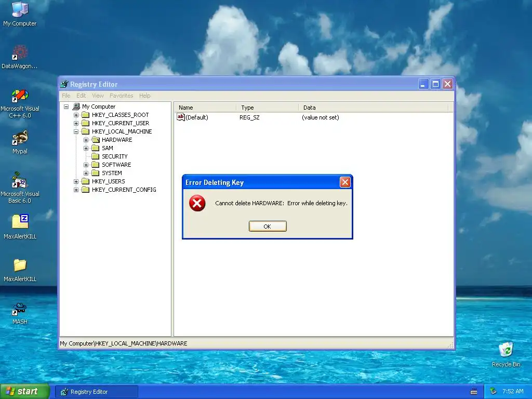Select the MaxAlertKILL folder icon
The width and height of the screenshot is (532, 399).
click(20, 270)
